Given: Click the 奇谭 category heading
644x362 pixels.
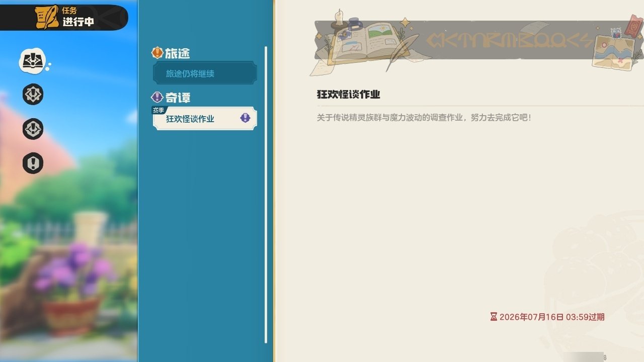Looking at the screenshot, I should point(178,98).
